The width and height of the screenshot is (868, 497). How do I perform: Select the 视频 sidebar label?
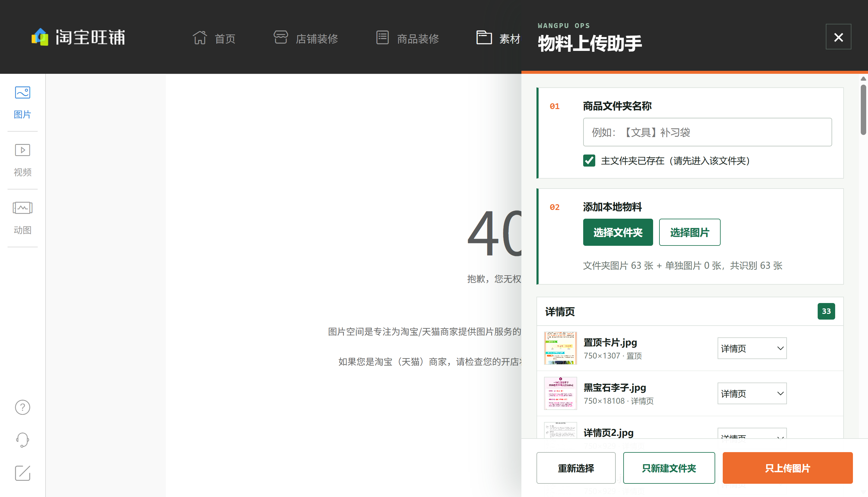[23, 172]
